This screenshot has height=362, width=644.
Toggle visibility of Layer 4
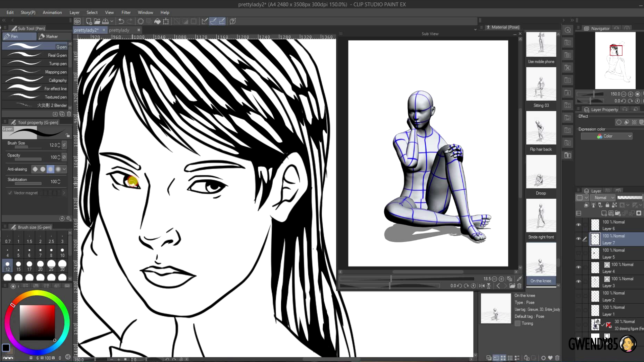(579, 267)
